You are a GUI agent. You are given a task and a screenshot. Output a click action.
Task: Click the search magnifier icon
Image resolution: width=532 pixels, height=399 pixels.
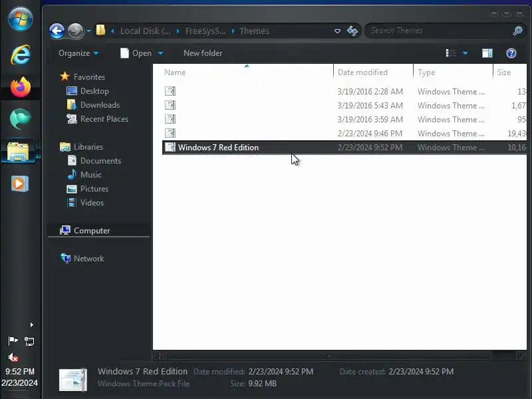click(517, 31)
